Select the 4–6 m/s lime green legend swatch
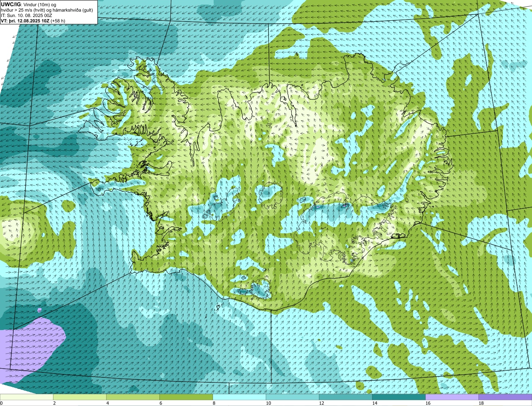The width and height of the screenshot is (532, 406). coord(133,397)
